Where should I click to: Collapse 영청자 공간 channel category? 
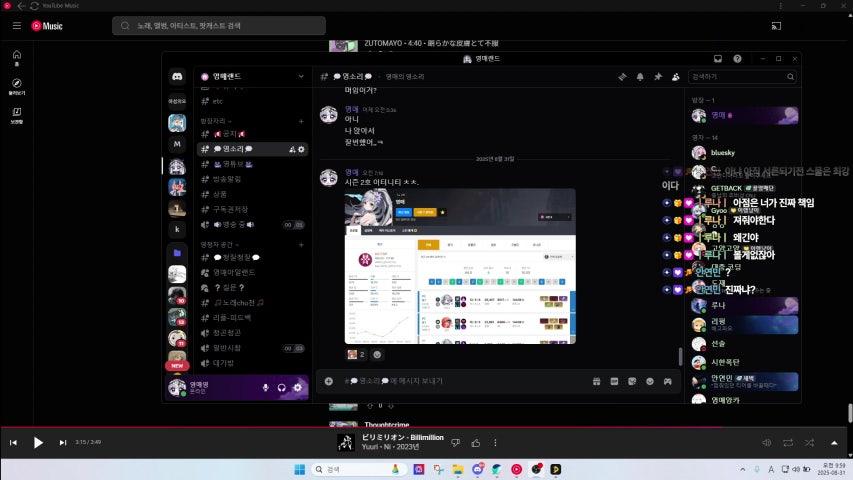tap(220, 244)
